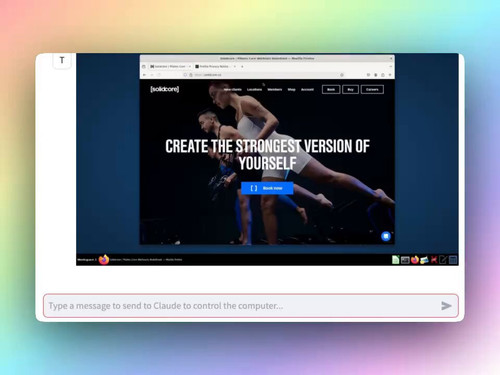Open the image viewer icon in taskbar tray
The height and width of the screenshot is (375, 500).
click(424, 260)
